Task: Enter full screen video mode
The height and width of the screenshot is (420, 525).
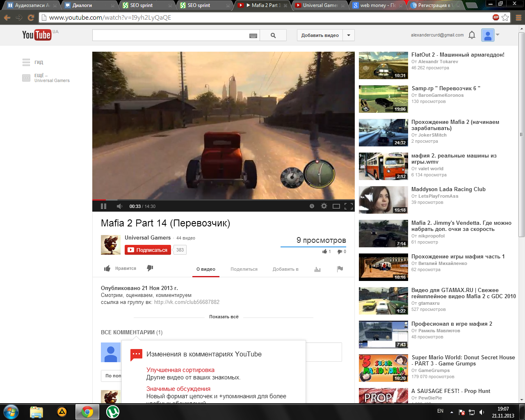Action: click(349, 206)
